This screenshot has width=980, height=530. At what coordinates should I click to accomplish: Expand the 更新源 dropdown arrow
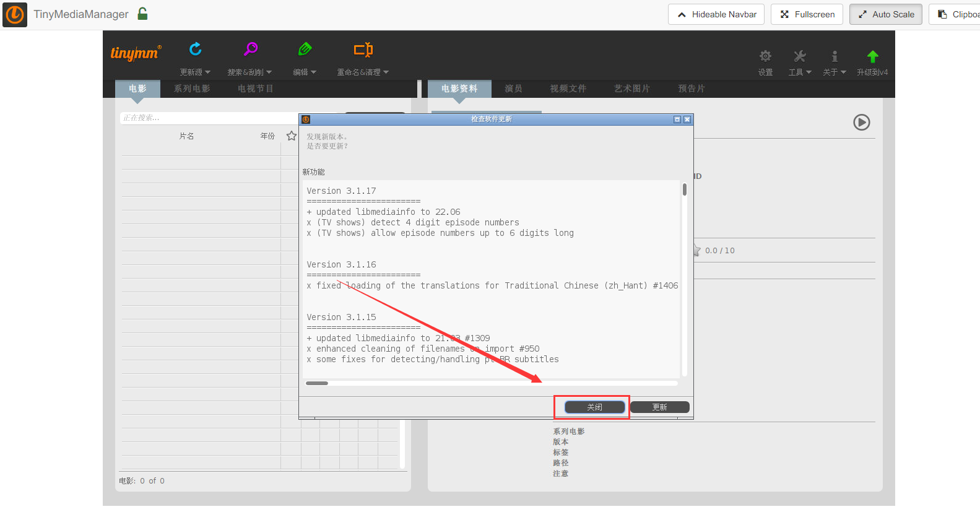[x=208, y=72]
